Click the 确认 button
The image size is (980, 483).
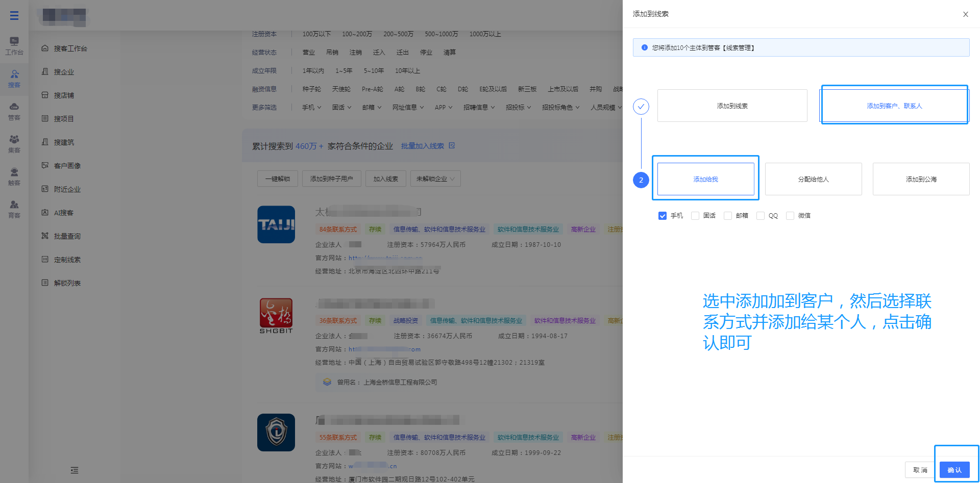point(954,470)
